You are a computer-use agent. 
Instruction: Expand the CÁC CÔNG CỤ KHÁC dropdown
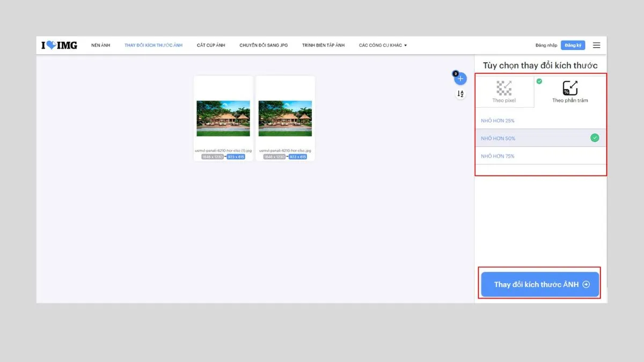coord(383,46)
